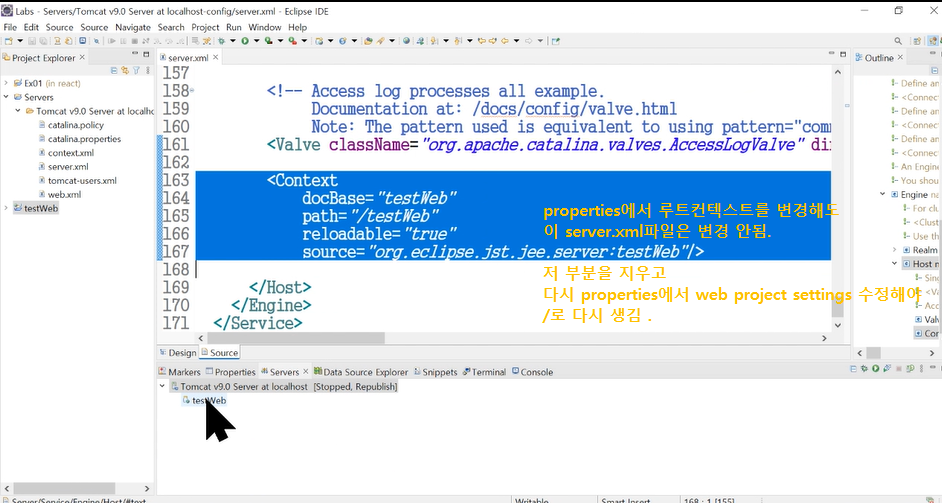942x503 pixels.
Task: Maximize the Project Explorer panel
Action: tap(146, 54)
